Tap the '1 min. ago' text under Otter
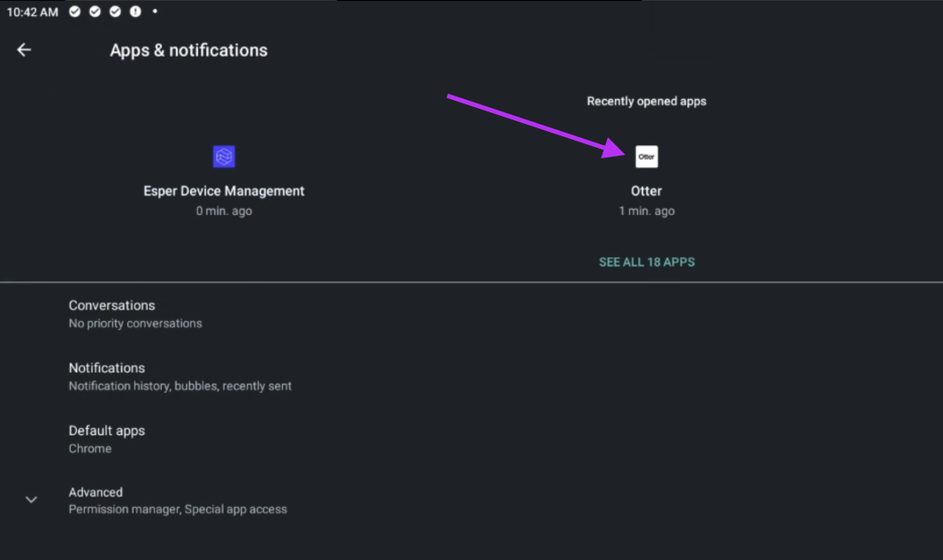This screenshot has width=943, height=560. [647, 211]
